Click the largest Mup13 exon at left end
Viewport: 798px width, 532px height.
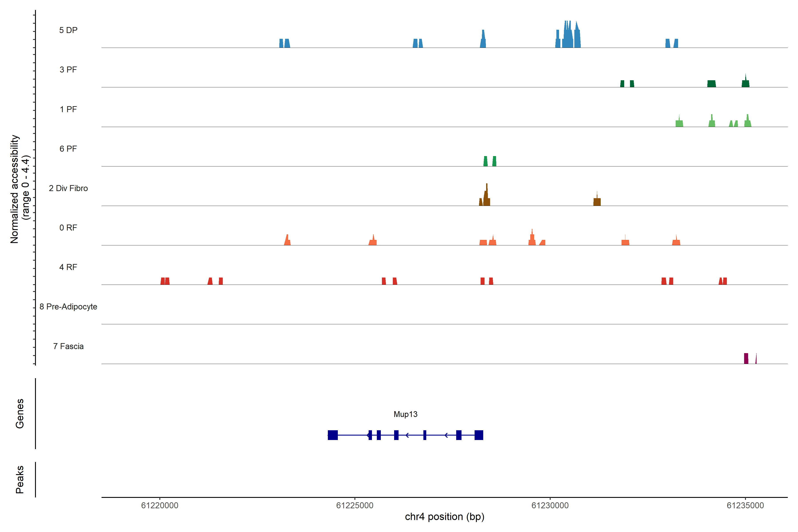coord(332,435)
